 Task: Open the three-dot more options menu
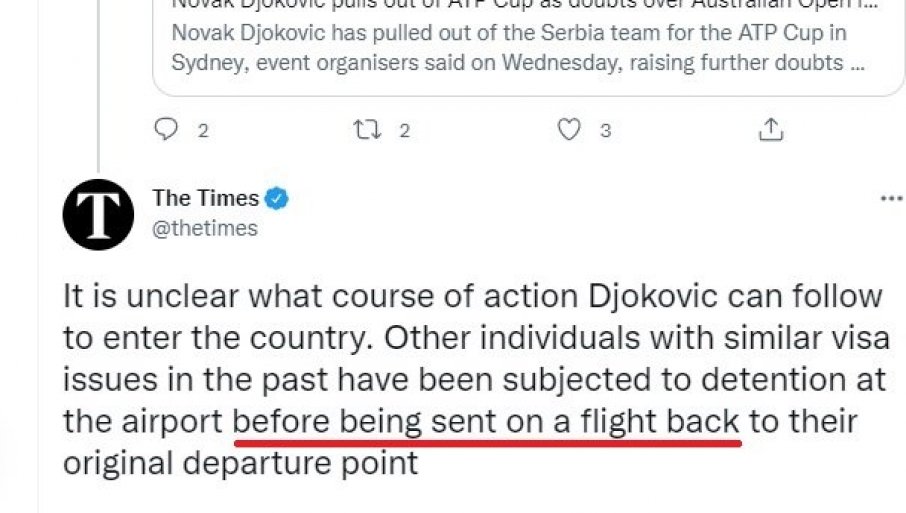click(x=890, y=199)
